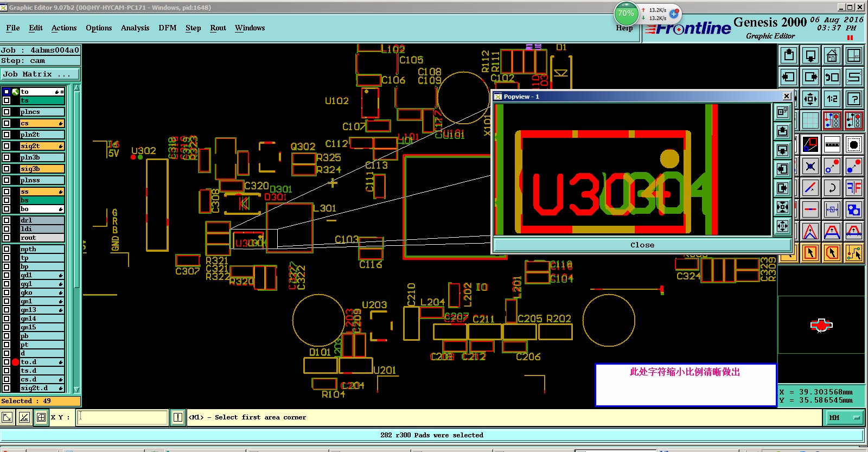Click the pan down view icon
This screenshot has width=868, height=452.
810,55
